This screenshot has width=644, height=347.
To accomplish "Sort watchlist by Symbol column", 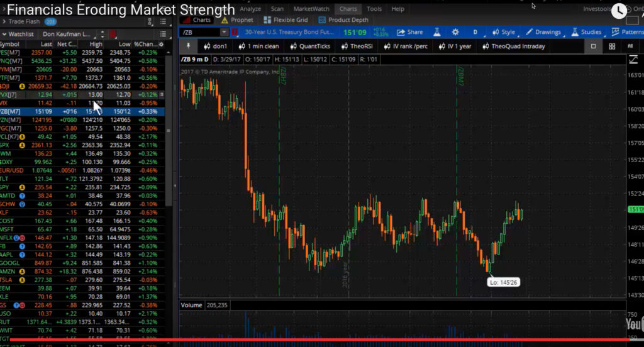I will coord(9,44).
